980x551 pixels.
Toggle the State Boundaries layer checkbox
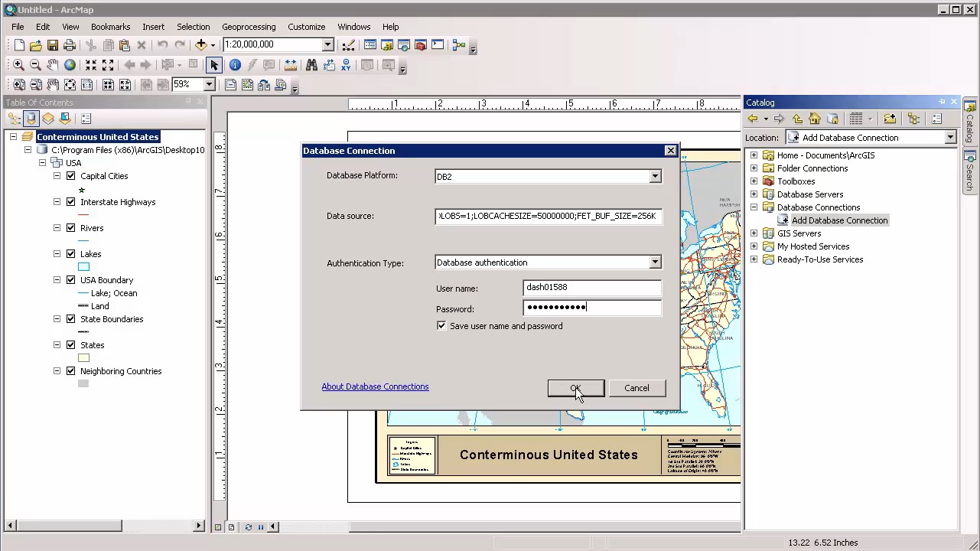click(71, 319)
